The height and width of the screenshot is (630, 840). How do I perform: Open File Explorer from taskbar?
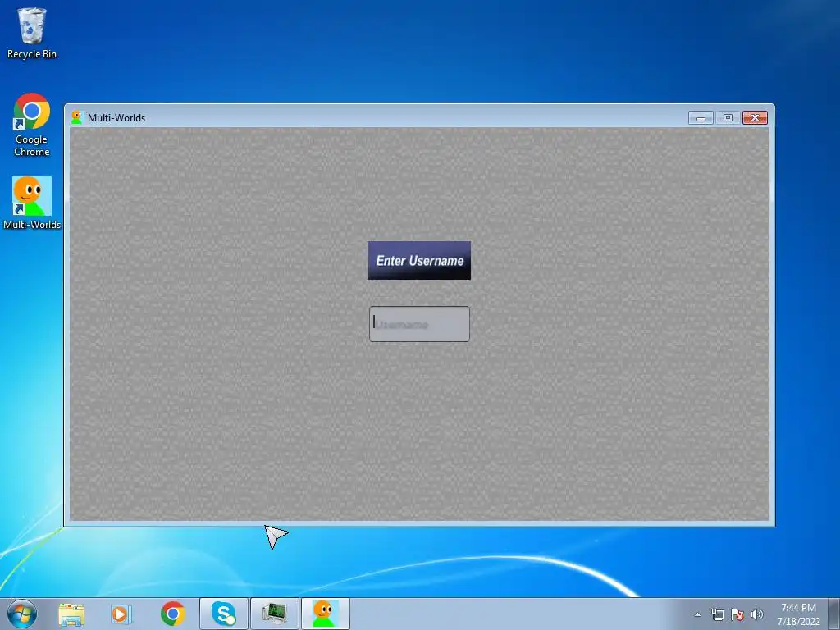(x=71, y=614)
